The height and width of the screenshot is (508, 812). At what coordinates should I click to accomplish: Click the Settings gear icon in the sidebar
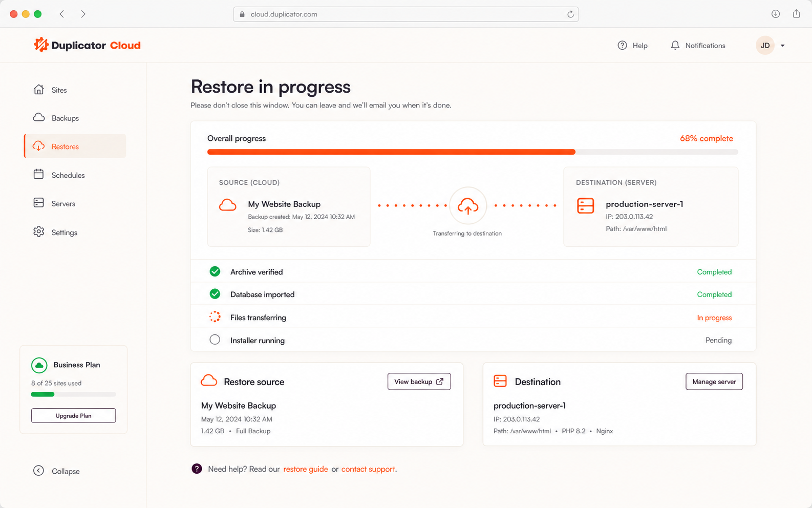38,232
